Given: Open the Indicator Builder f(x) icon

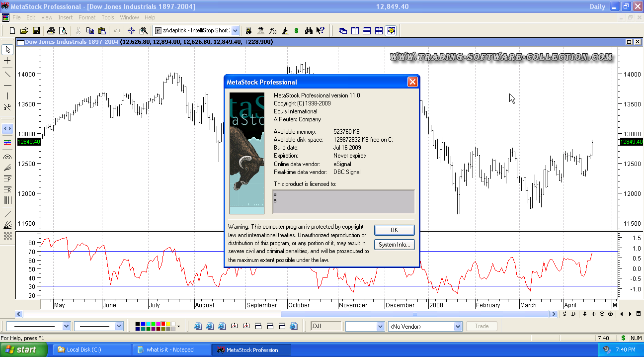Looking at the screenshot, I should (273, 30).
